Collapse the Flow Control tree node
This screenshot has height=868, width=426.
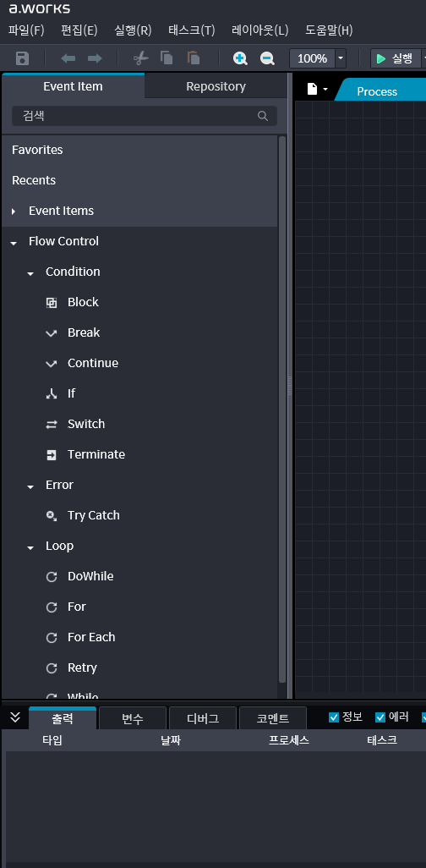point(14,242)
